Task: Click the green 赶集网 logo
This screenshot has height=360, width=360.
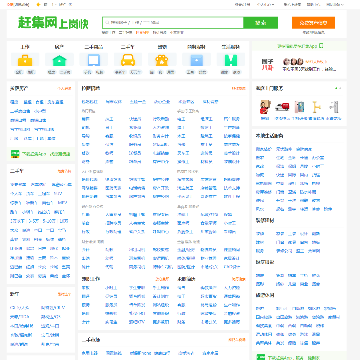Action: 53,23
